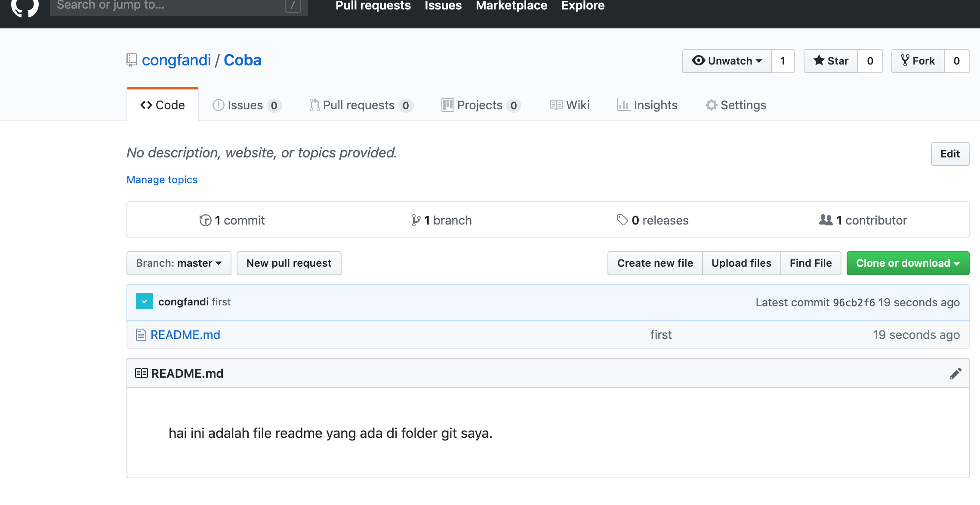The image size is (980, 505).
Task: Click the congfandi avatar beside latest commit
Action: tap(145, 302)
